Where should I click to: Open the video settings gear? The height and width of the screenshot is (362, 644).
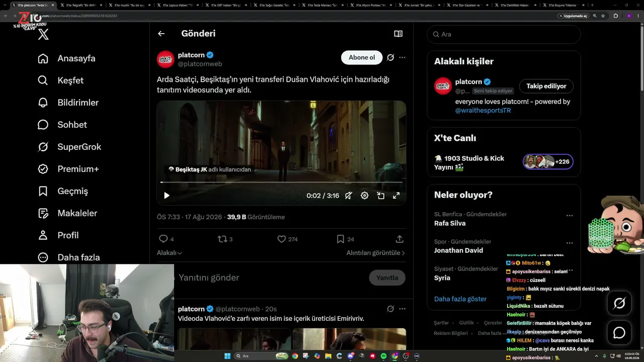(x=364, y=196)
